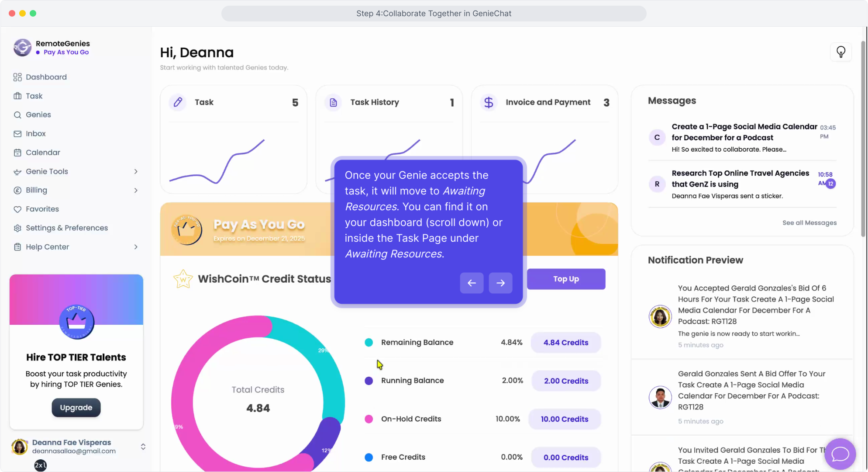Viewport: 868px width, 472px height.
Task: Expand the Help Center submenu
Action: pyautogui.click(x=136, y=247)
